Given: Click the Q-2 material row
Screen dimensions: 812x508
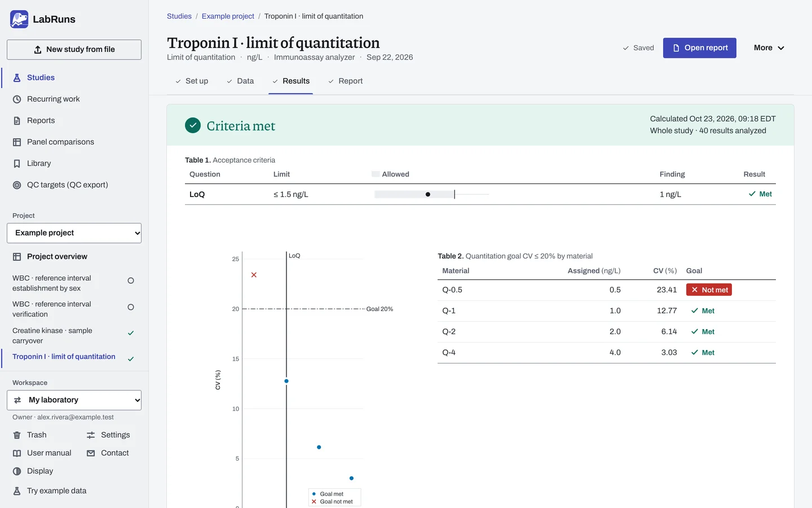Looking at the screenshot, I should pyautogui.click(x=607, y=332).
